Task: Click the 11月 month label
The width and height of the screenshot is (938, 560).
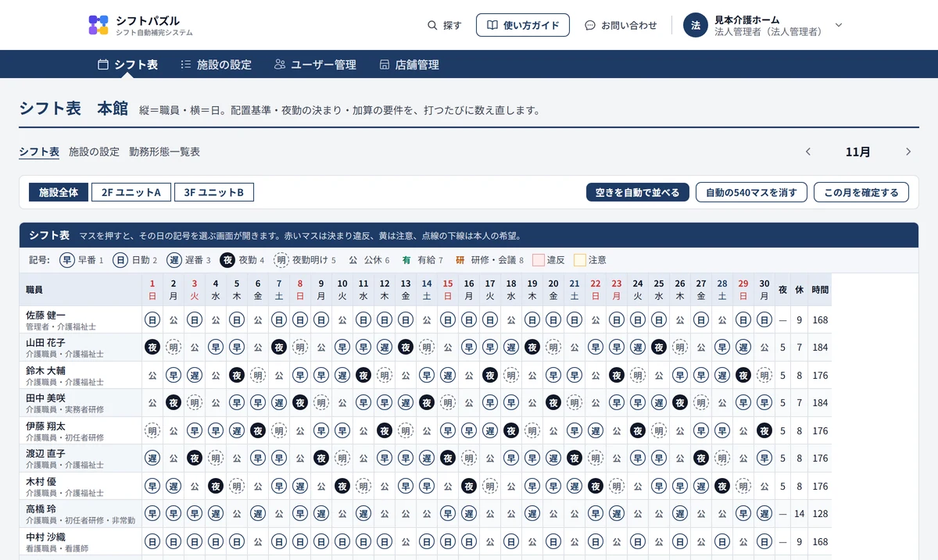Action: click(858, 152)
